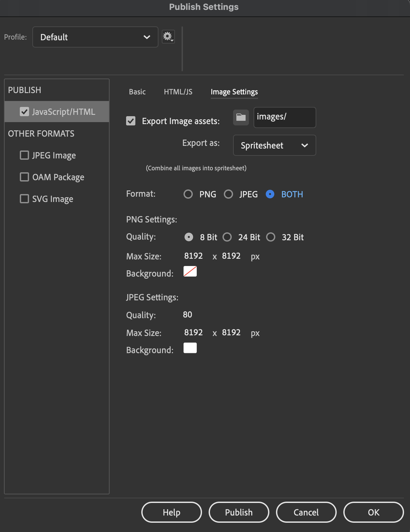
Task: Switch to the HTML/JS tab
Action: coord(178,92)
